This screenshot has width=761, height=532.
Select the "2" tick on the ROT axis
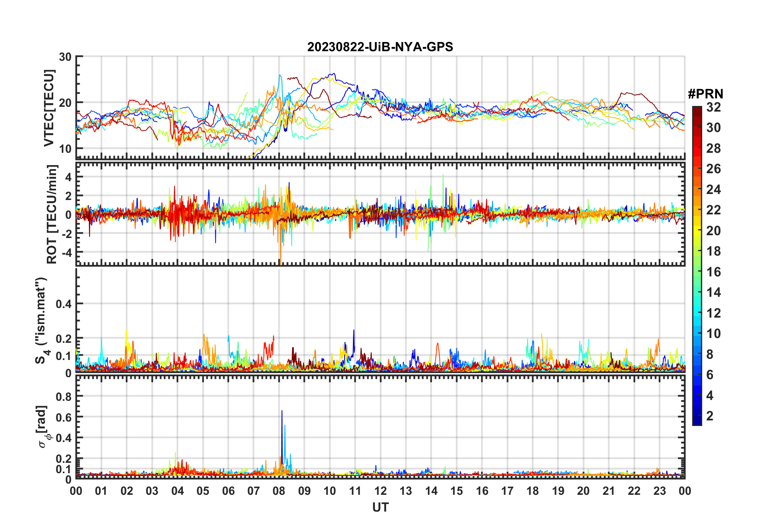68,196
